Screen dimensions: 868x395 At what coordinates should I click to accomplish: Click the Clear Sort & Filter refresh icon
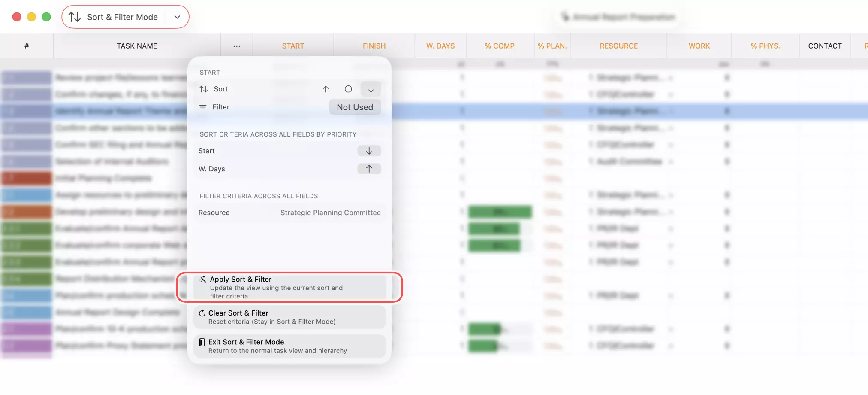point(201,313)
